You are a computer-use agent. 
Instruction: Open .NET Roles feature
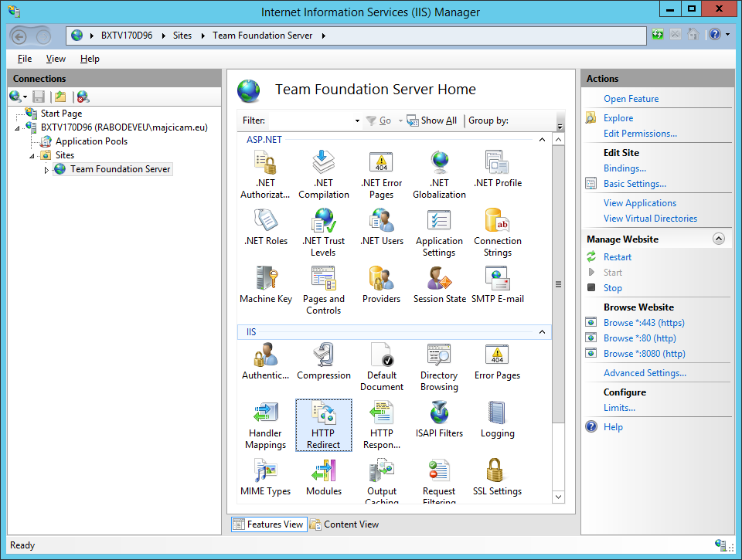265,228
